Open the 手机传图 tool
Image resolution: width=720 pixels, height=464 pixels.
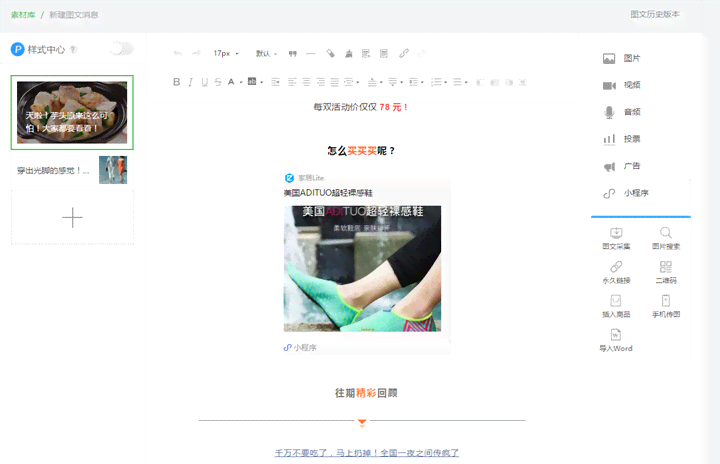[x=666, y=306]
